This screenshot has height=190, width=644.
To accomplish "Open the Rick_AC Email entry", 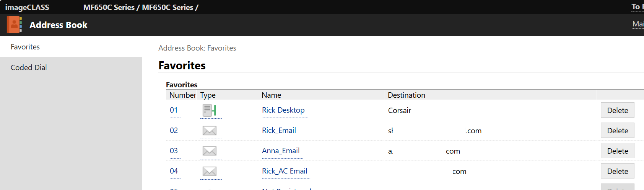I will click(x=285, y=171).
